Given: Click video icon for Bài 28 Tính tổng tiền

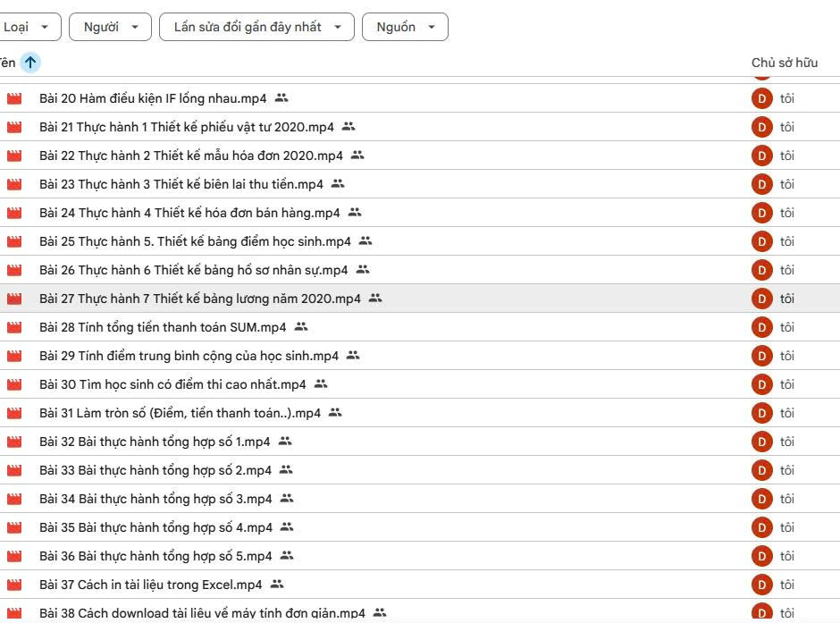Looking at the screenshot, I should (14, 327).
